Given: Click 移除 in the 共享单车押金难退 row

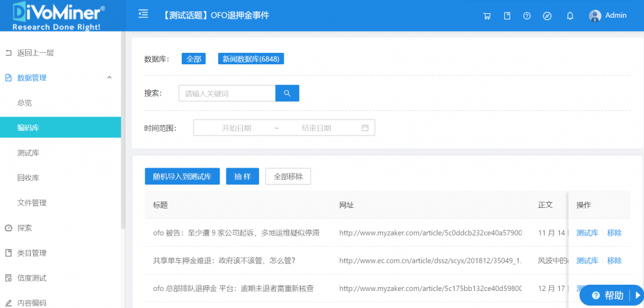Looking at the screenshot, I should pyautogui.click(x=614, y=260).
